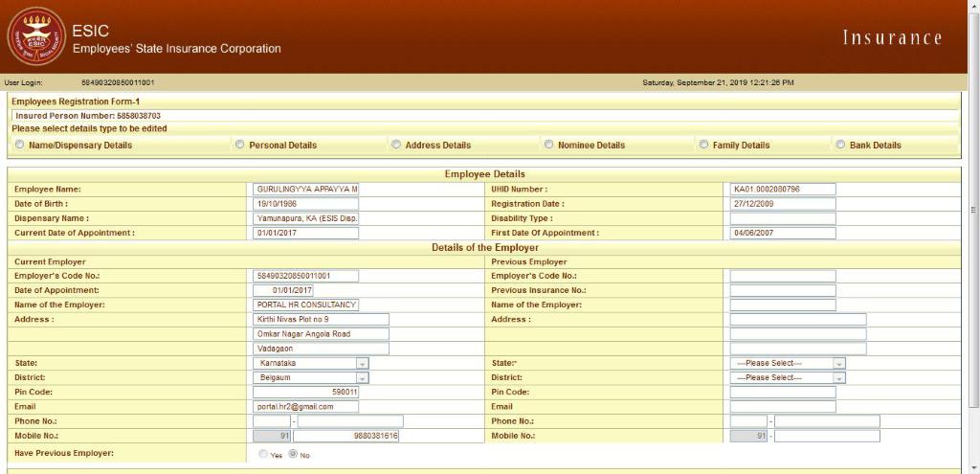Click the Employee Name field
The width and height of the screenshot is (980, 474).
tap(305, 189)
